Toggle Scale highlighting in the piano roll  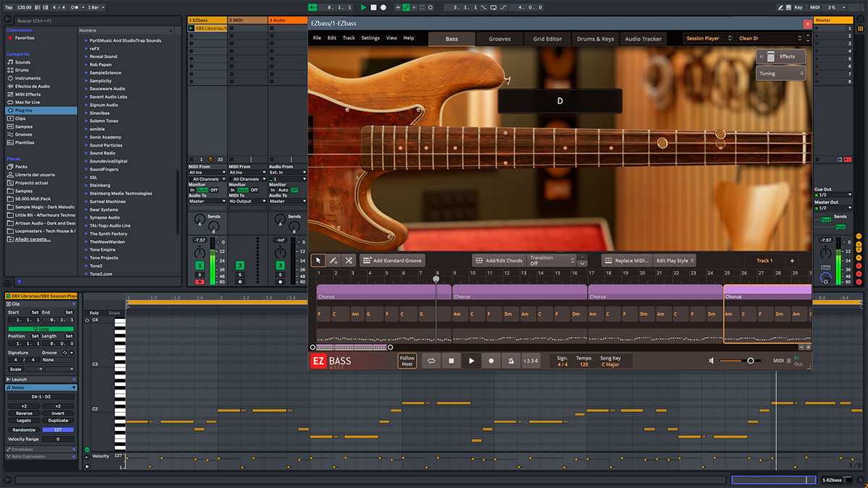(x=114, y=313)
